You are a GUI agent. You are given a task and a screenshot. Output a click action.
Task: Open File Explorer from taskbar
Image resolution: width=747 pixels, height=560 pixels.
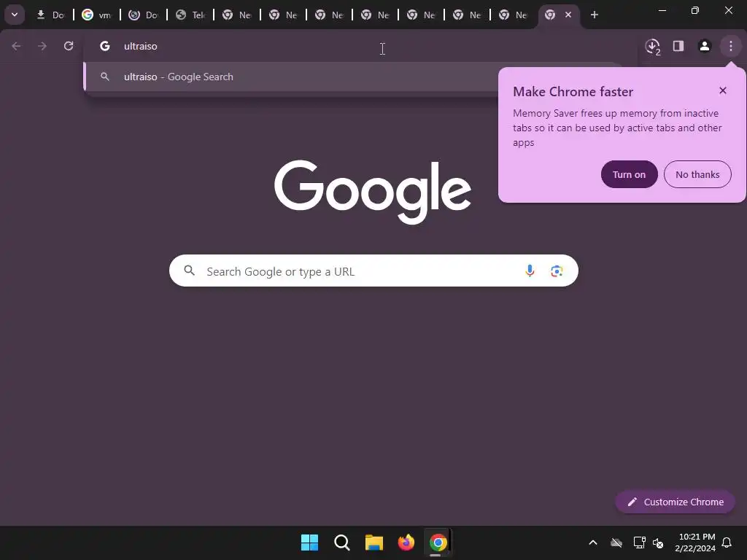click(374, 542)
